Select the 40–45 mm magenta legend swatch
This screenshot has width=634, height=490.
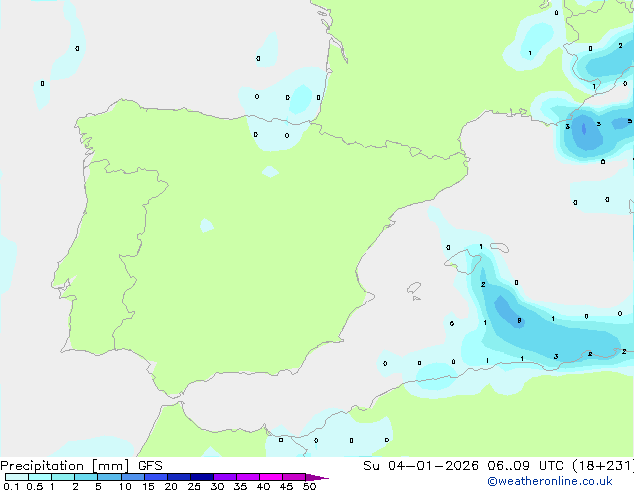coord(271,477)
